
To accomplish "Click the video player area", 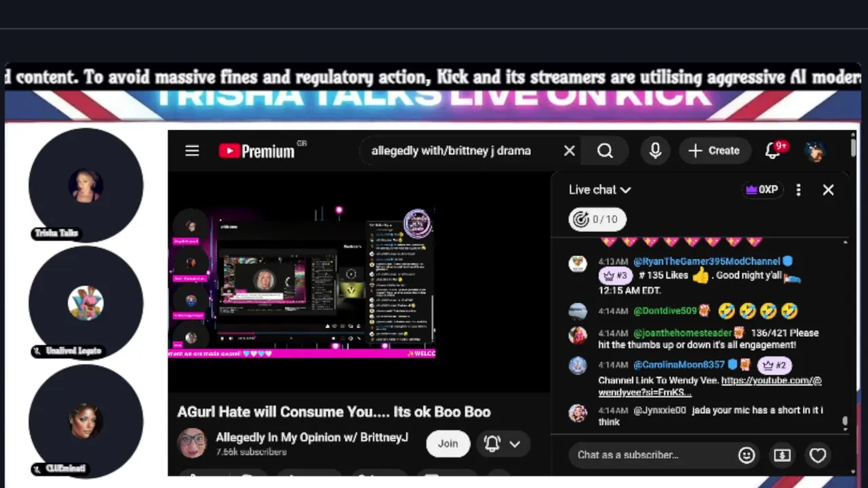I will pos(359,281).
